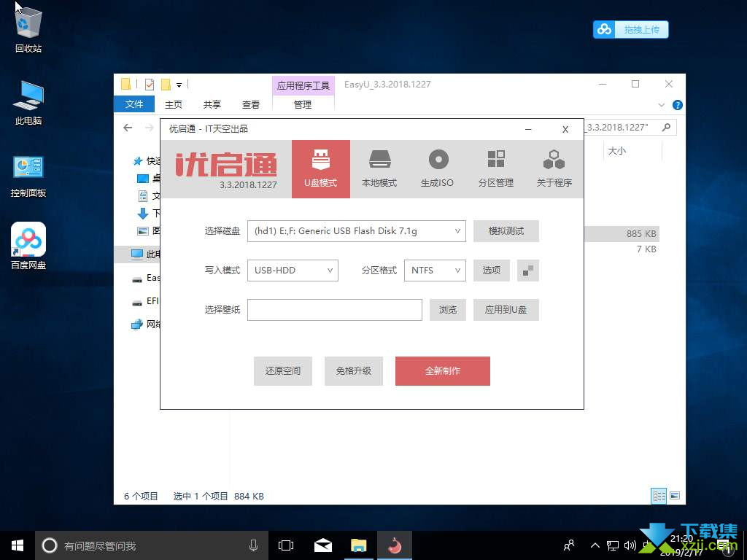
Task: Open the 关于程序 tab
Action: 554,169
